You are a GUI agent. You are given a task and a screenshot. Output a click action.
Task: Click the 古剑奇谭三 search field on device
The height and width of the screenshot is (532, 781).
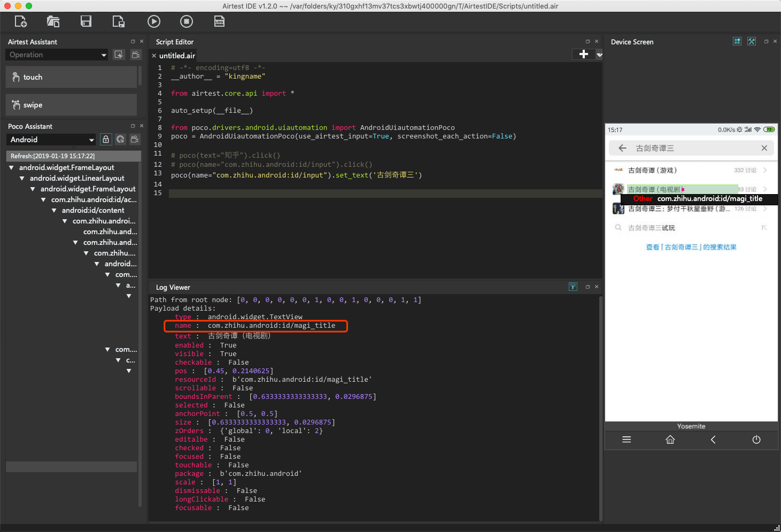pyautogui.click(x=692, y=148)
